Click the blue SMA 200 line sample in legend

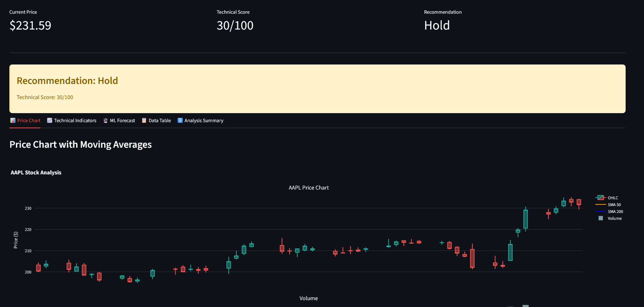pos(600,212)
